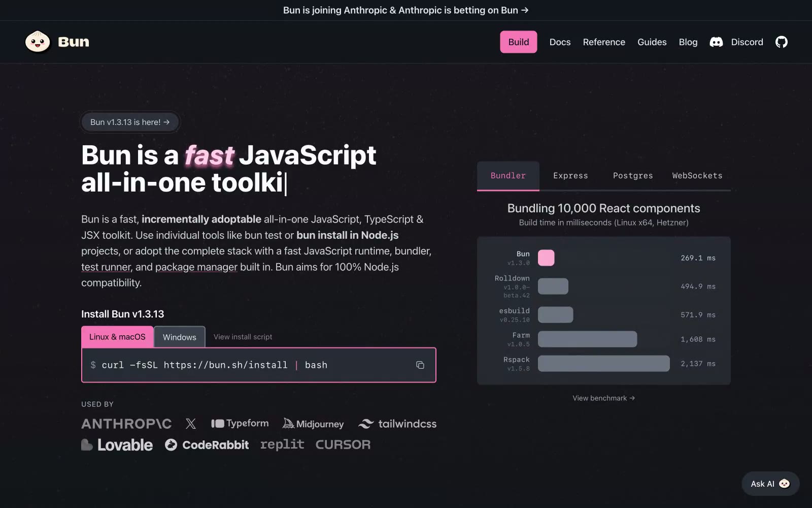Click the Rspack benchmark bar
Image resolution: width=812 pixels, height=508 pixels.
point(604,364)
